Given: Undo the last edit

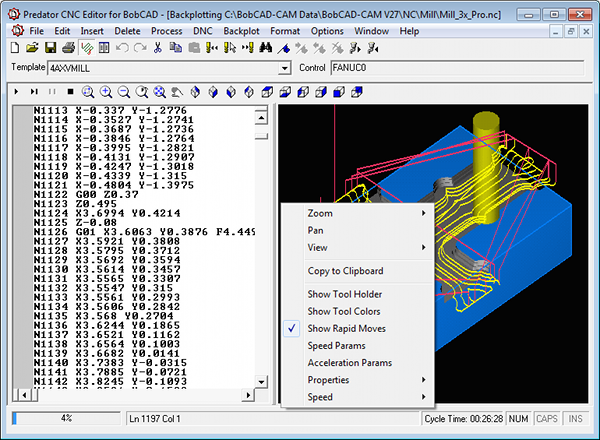Looking at the screenshot, I should click(122, 48).
